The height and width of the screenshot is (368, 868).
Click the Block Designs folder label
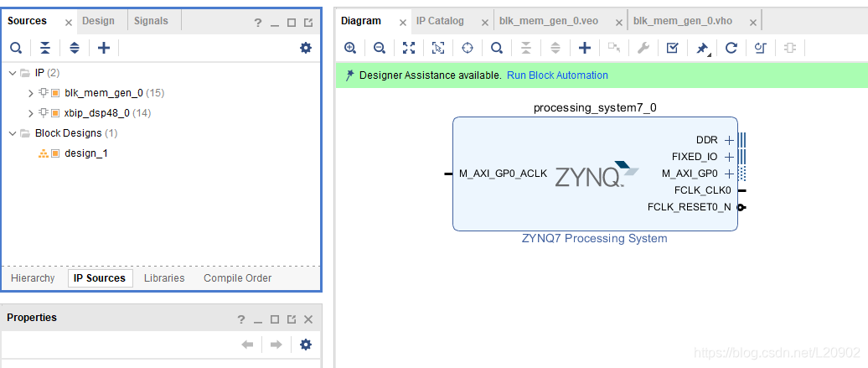68,133
